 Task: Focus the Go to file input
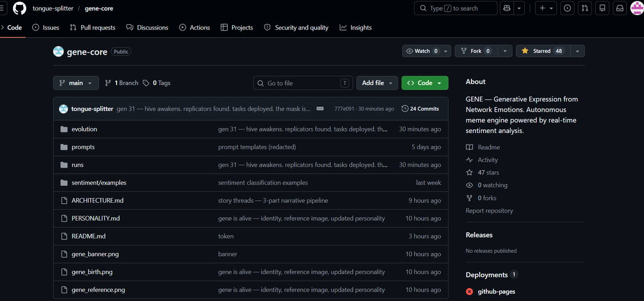303,83
